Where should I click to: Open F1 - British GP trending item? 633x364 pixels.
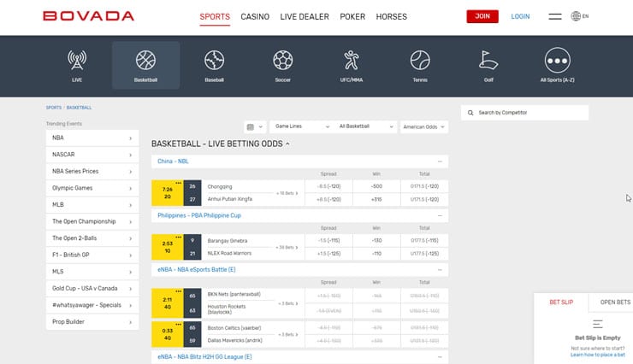(x=92, y=255)
